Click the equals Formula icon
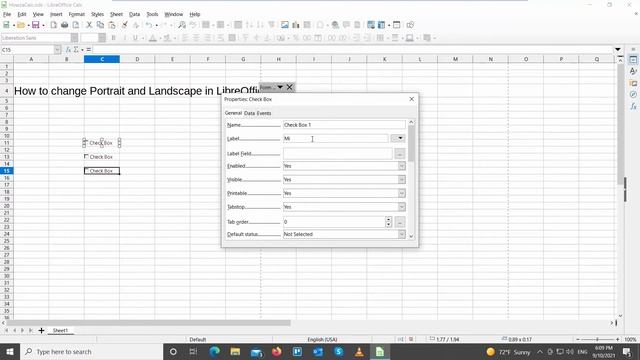 (x=89, y=50)
